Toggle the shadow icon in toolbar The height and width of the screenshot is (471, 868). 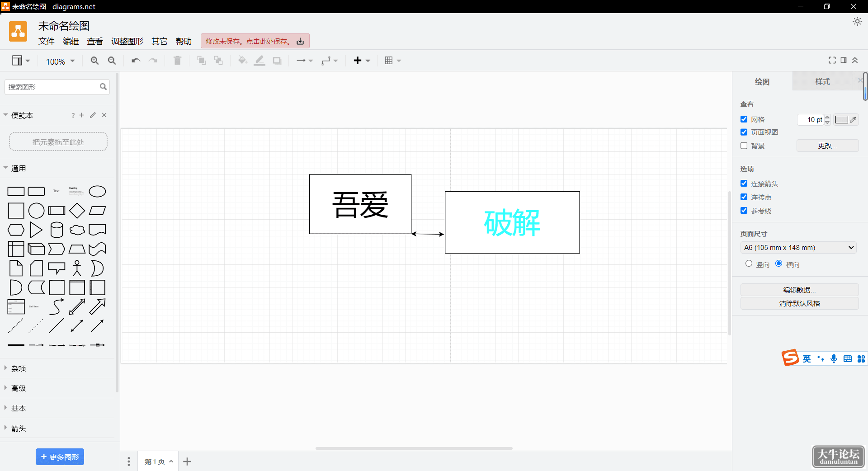coord(277,61)
